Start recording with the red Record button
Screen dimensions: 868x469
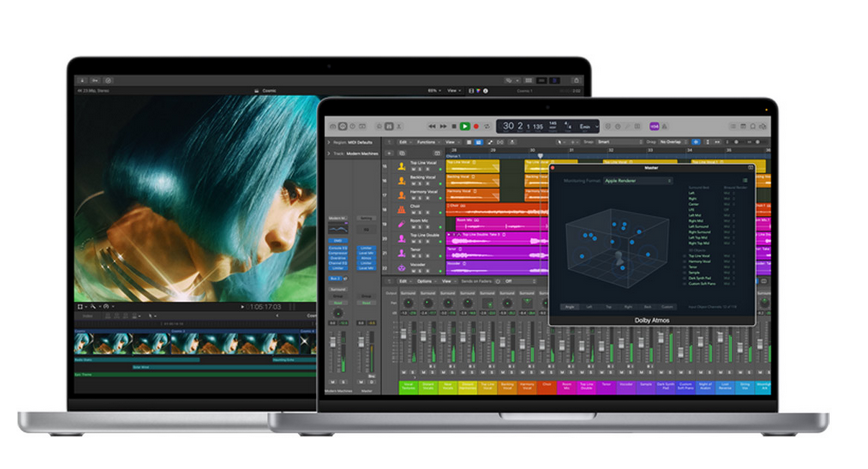476,127
